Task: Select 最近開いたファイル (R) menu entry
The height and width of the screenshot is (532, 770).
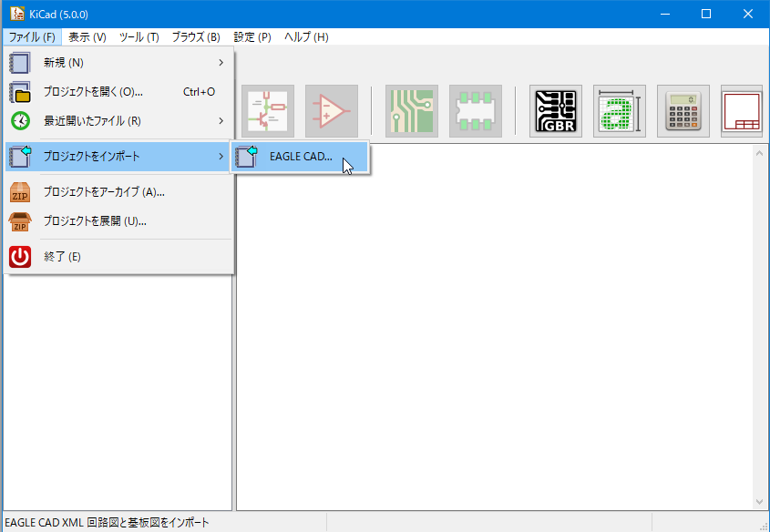Action: click(x=118, y=121)
